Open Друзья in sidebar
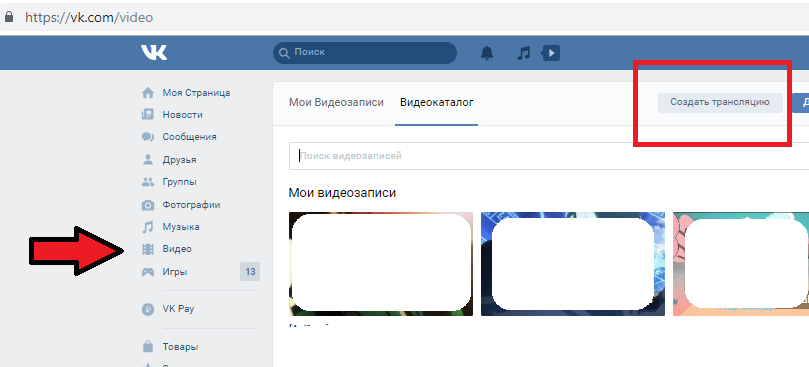This screenshot has height=367, width=809. point(179,159)
